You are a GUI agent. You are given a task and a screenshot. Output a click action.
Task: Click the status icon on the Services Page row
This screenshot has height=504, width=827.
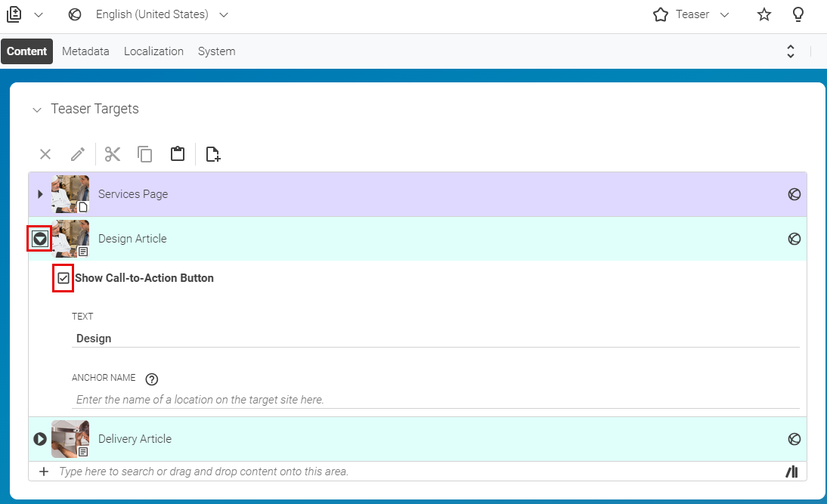(x=794, y=194)
